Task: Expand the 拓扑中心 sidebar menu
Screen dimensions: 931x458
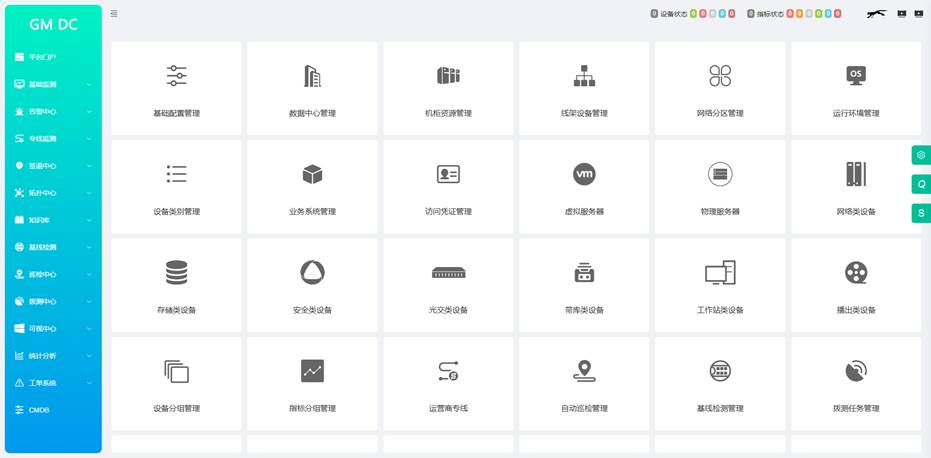Action: [53, 193]
